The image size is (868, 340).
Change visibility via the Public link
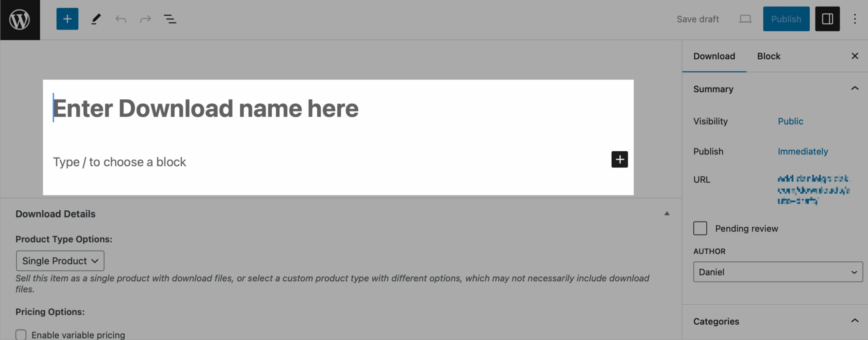point(791,121)
